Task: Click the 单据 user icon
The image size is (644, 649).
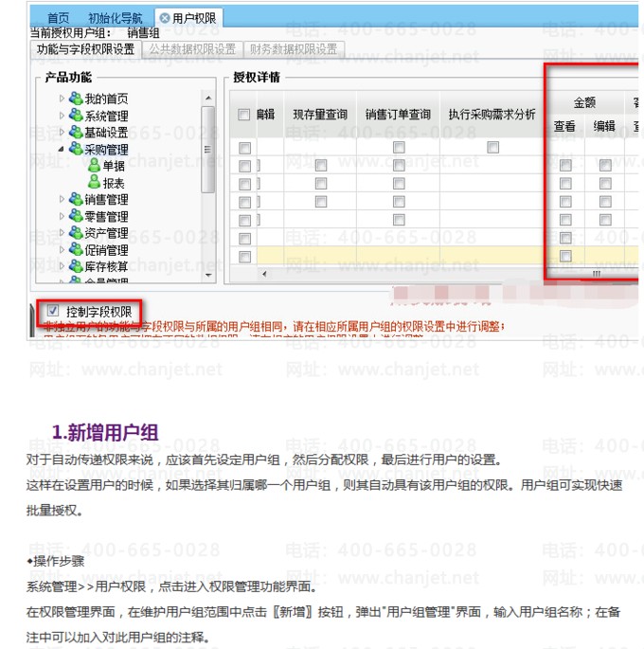Action: tap(95, 165)
